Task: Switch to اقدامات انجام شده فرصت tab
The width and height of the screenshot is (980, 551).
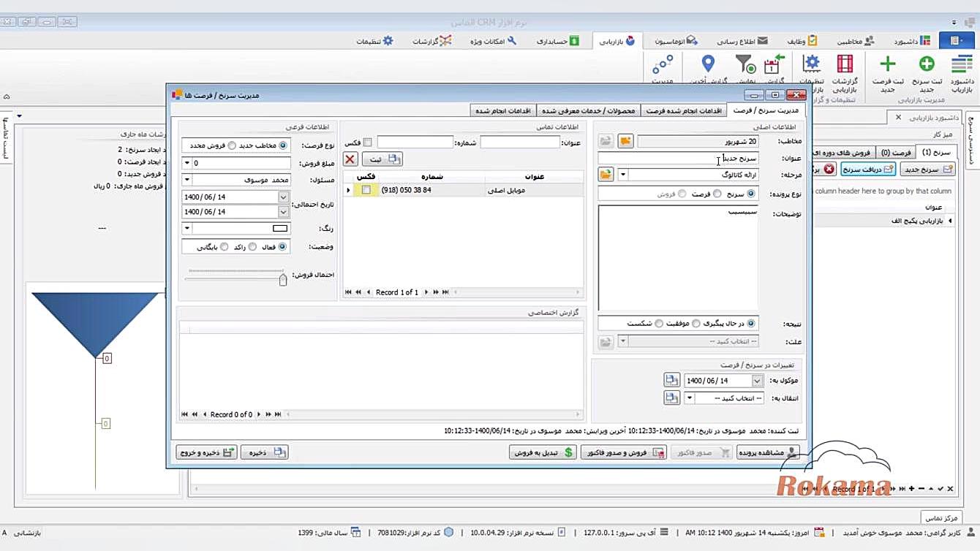Action: click(683, 110)
